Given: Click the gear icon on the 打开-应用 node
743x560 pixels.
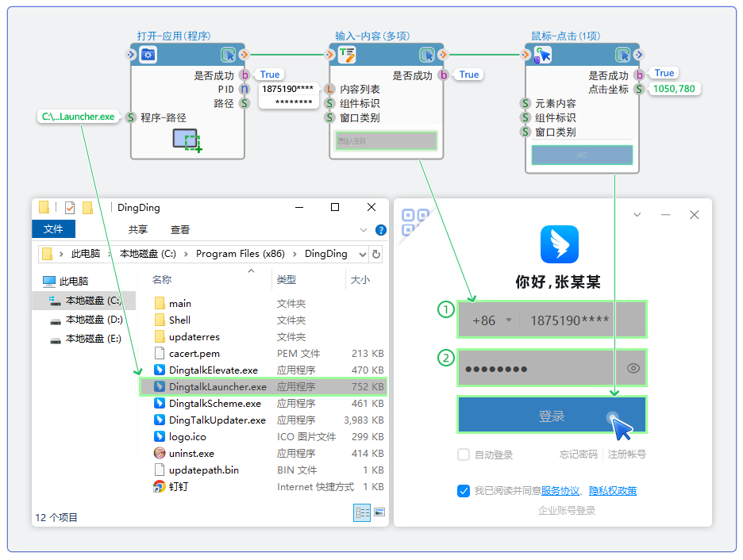Looking at the screenshot, I should click(148, 55).
